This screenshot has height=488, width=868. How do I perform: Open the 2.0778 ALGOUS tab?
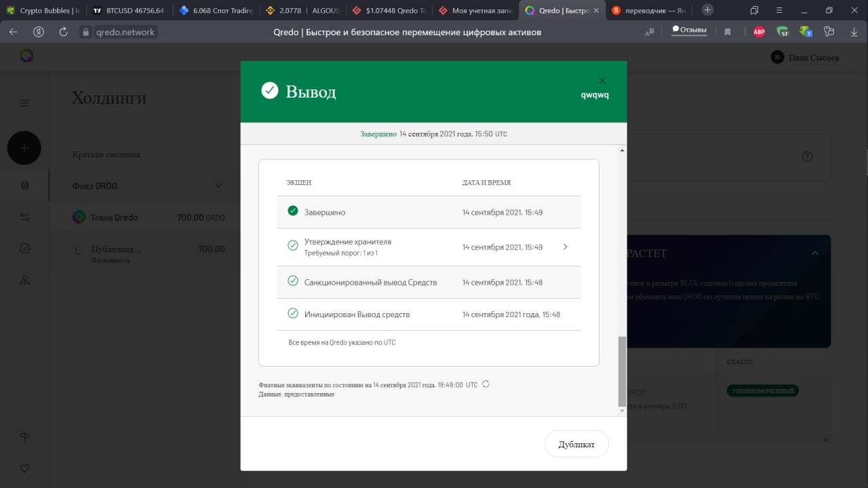tap(302, 10)
